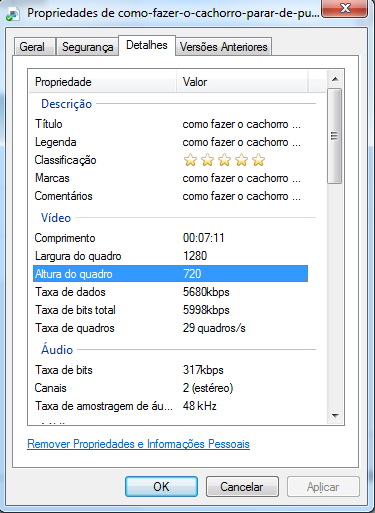The width and height of the screenshot is (375, 513).
Task: Select the Detalhes tab
Action: point(147,45)
